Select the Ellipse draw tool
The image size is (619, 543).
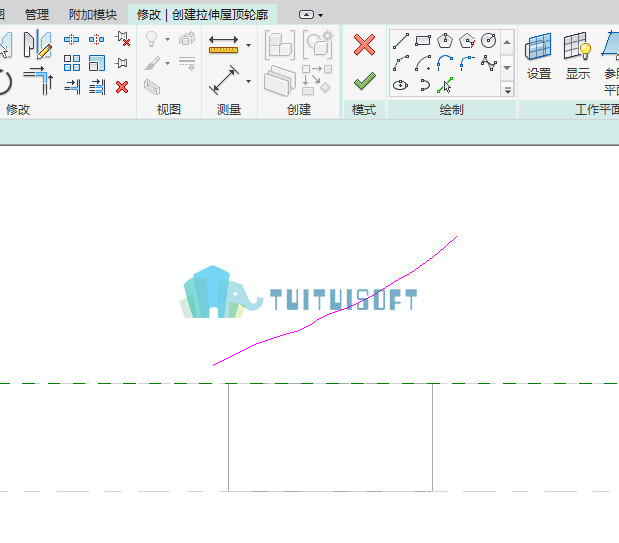400,85
